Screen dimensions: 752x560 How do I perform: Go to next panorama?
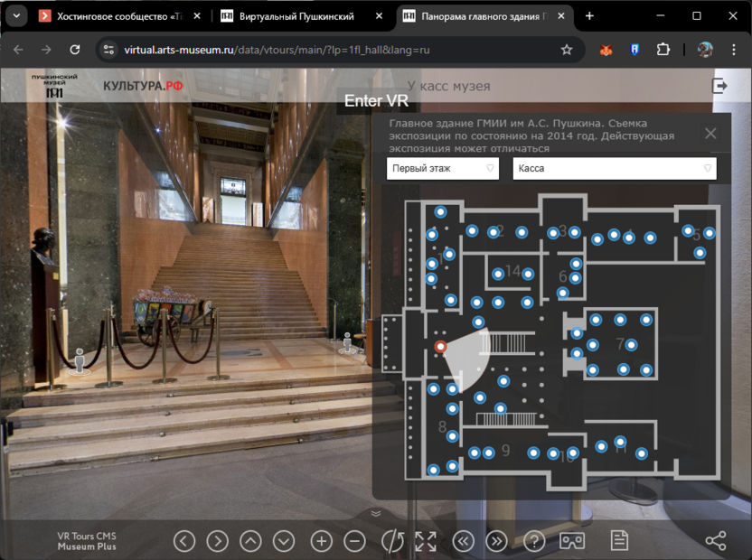[496, 541]
